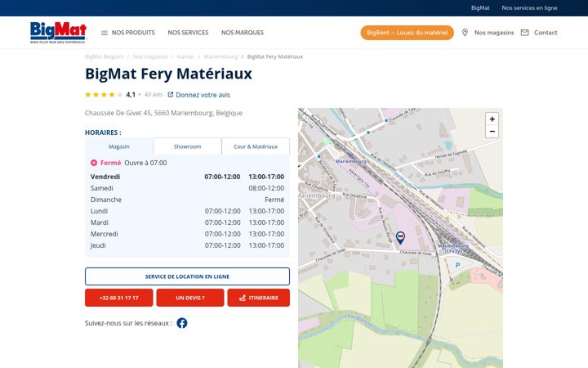This screenshot has width=588, height=368.
Task: Click the parking P symbol on map
Action: pyautogui.click(x=457, y=266)
